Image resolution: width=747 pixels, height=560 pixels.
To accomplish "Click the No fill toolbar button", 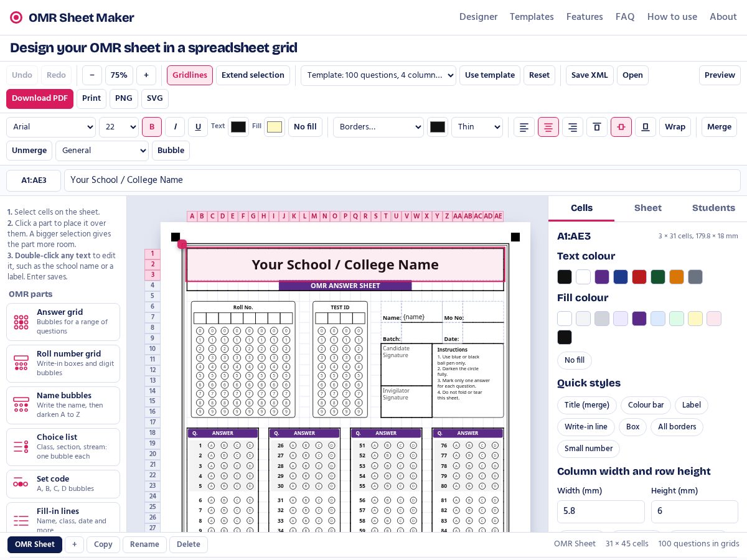I will [305, 127].
